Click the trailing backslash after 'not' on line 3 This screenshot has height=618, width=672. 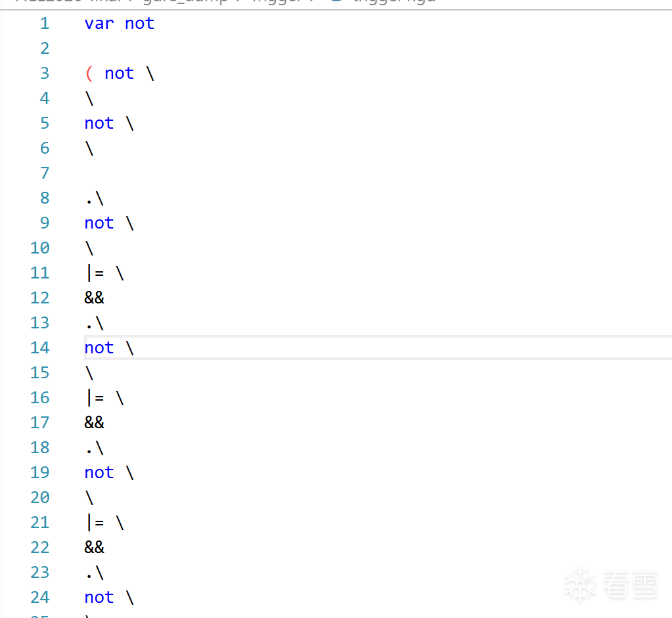pyautogui.click(x=150, y=74)
